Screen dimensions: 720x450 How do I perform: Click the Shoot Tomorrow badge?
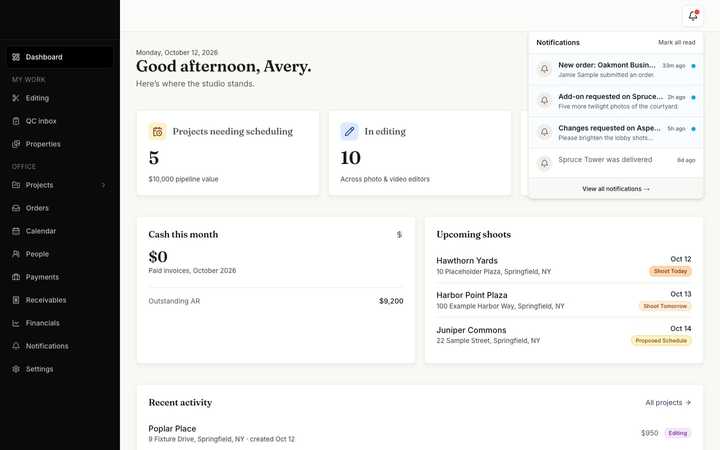pyautogui.click(x=665, y=306)
